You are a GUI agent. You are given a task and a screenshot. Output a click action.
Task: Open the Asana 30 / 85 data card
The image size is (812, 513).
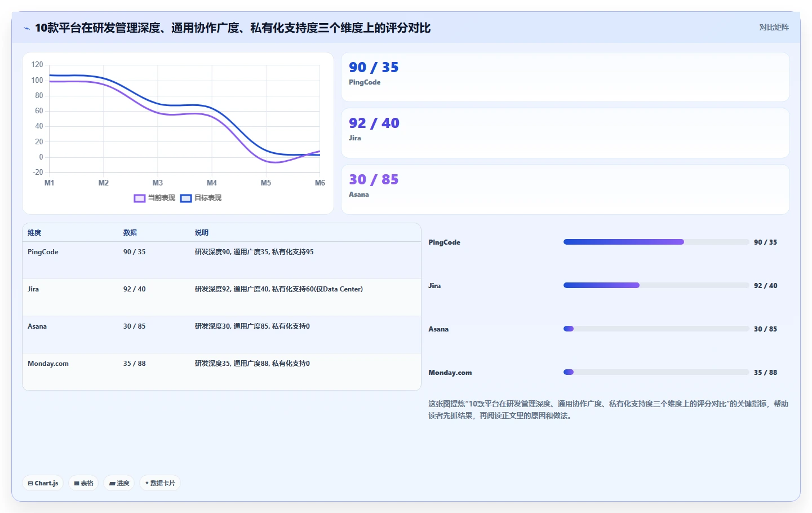(x=565, y=189)
